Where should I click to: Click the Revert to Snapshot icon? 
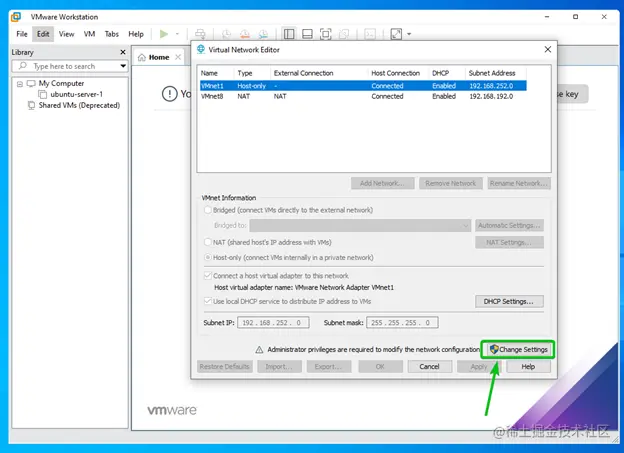[245, 34]
